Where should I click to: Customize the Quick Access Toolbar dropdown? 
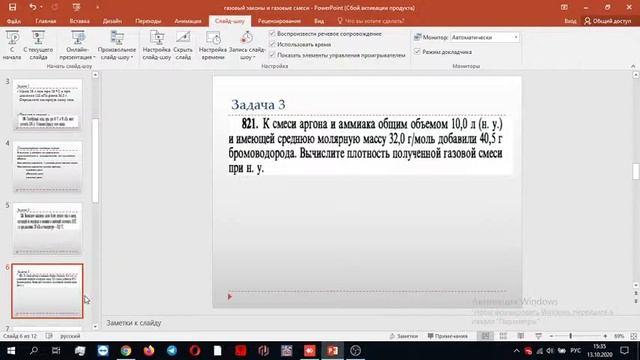pos(97,7)
